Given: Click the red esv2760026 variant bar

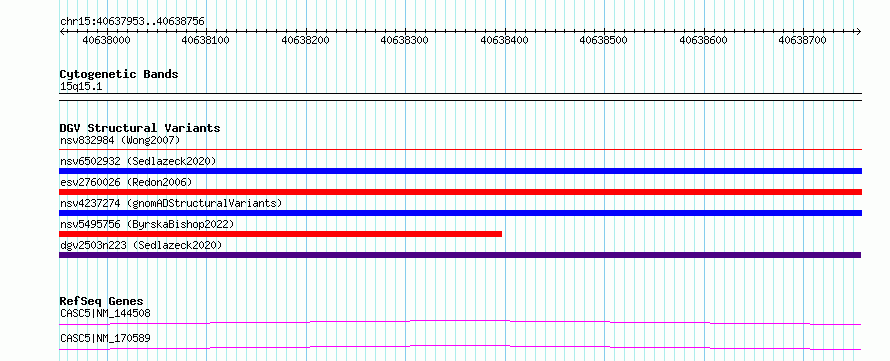Looking at the screenshot, I should point(460,192).
